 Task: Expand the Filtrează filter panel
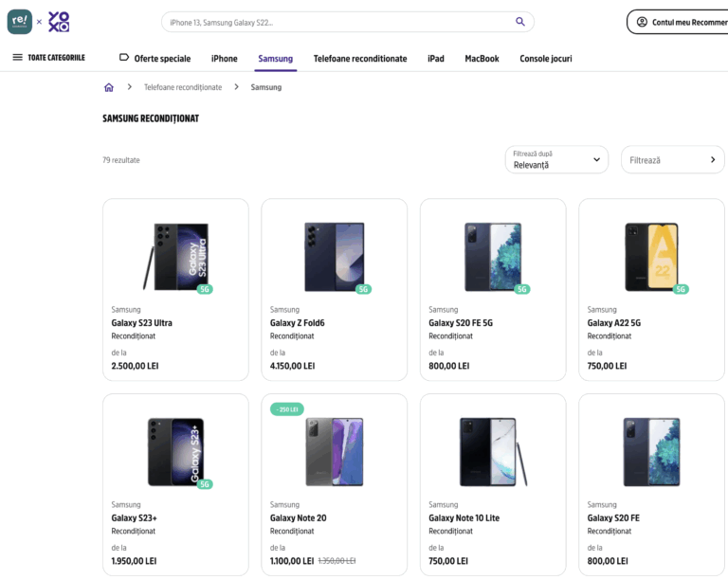[x=672, y=160]
